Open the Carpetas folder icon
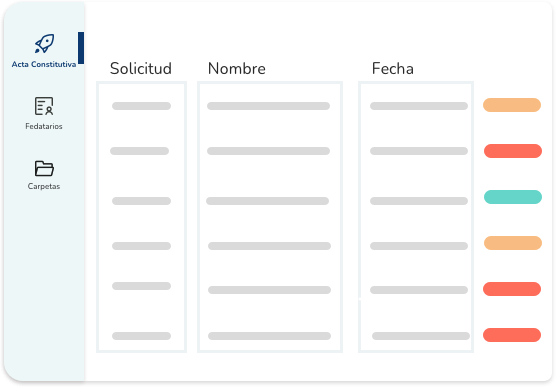Image resolution: width=556 pixels, height=387 pixels. [x=44, y=168]
